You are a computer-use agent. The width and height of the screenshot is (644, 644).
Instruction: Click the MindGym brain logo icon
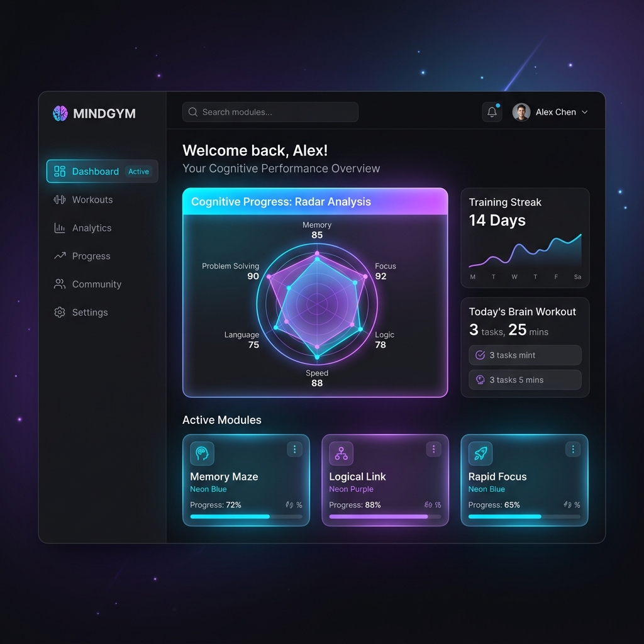[60, 113]
